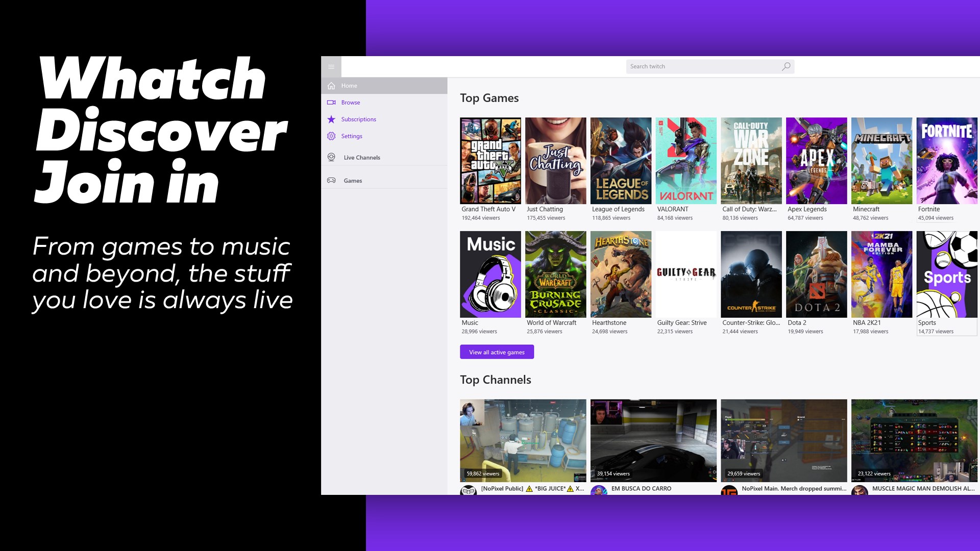This screenshot has width=980, height=551.
Task: Open stream with 23,122 viewers
Action: pyautogui.click(x=914, y=440)
